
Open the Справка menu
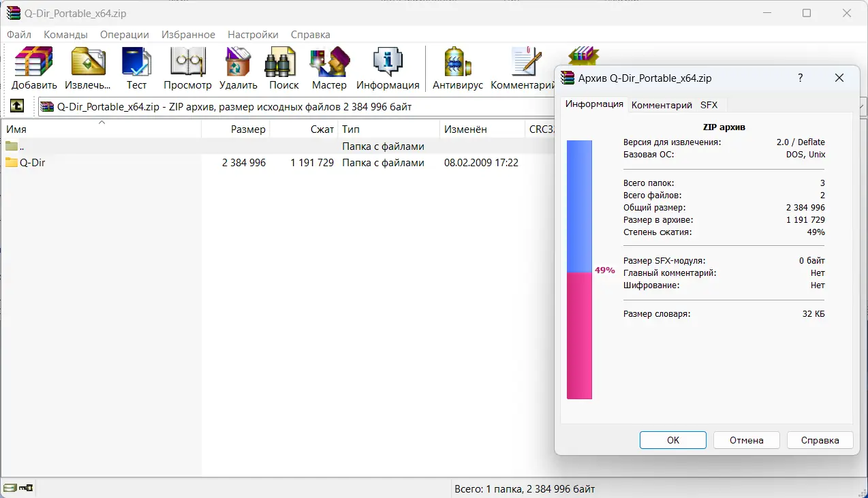(310, 34)
